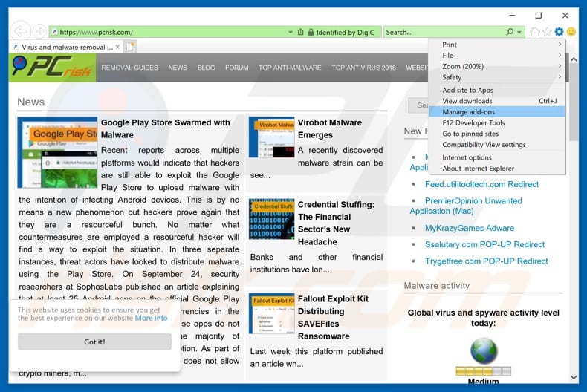Expand search provider dropdown arrow
The image size is (587, 392).
[519, 32]
